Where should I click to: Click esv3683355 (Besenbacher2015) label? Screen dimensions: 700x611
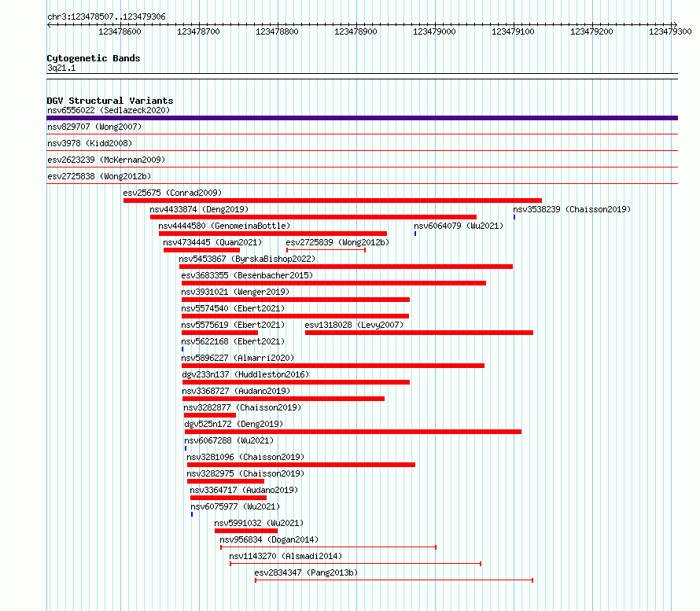point(247,275)
